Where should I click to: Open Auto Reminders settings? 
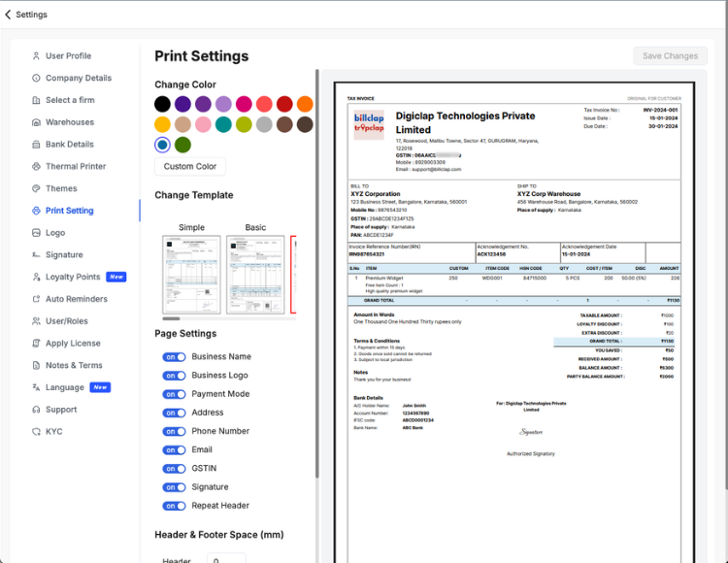[x=76, y=299]
